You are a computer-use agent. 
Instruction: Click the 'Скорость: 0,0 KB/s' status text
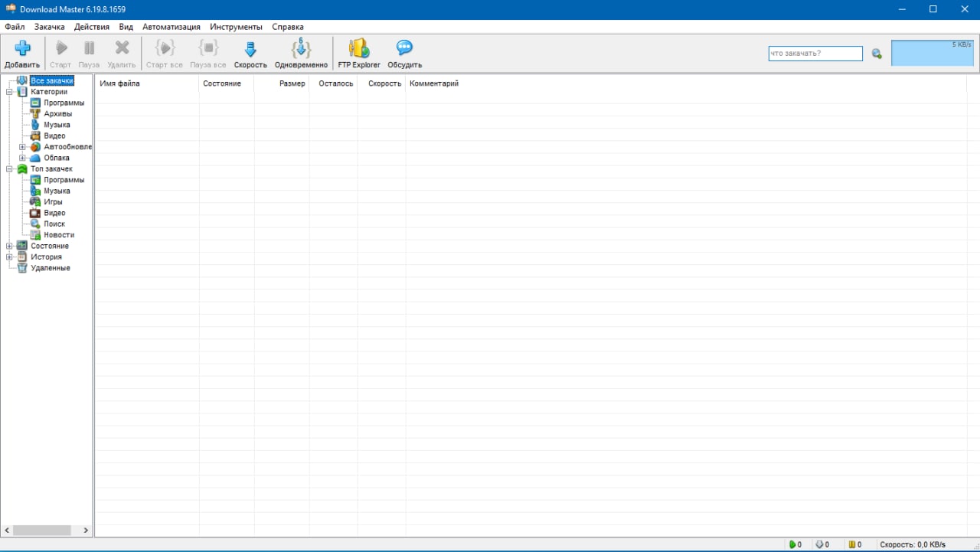[x=912, y=544]
